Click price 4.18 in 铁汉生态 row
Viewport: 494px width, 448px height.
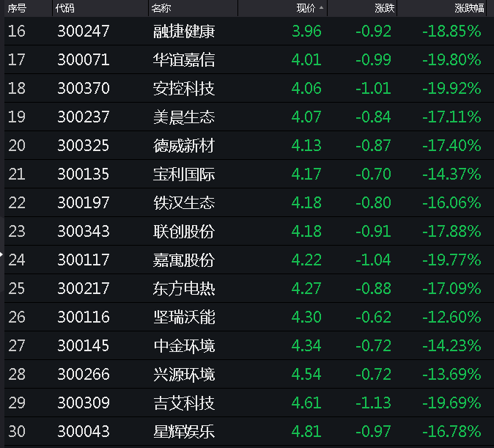click(x=306, y=202)
